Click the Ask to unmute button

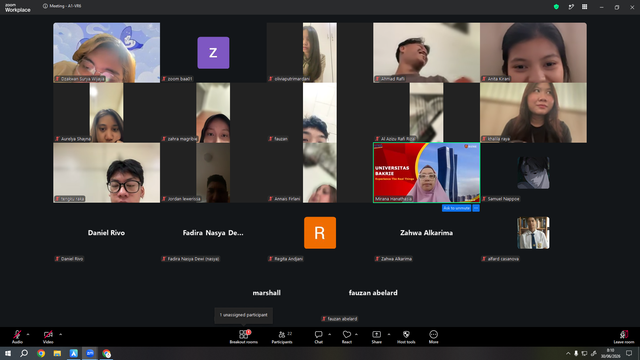[x=456, y=208]
